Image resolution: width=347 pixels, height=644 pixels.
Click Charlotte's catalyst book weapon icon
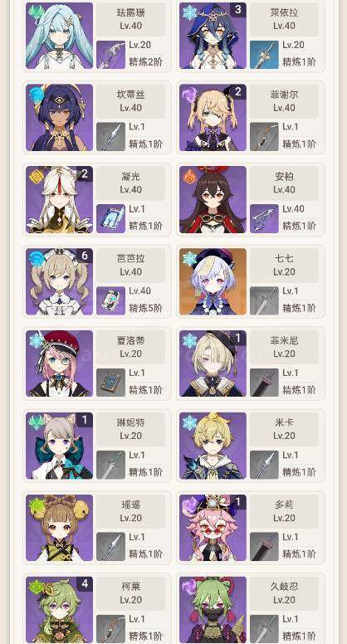tap(111, 383)
